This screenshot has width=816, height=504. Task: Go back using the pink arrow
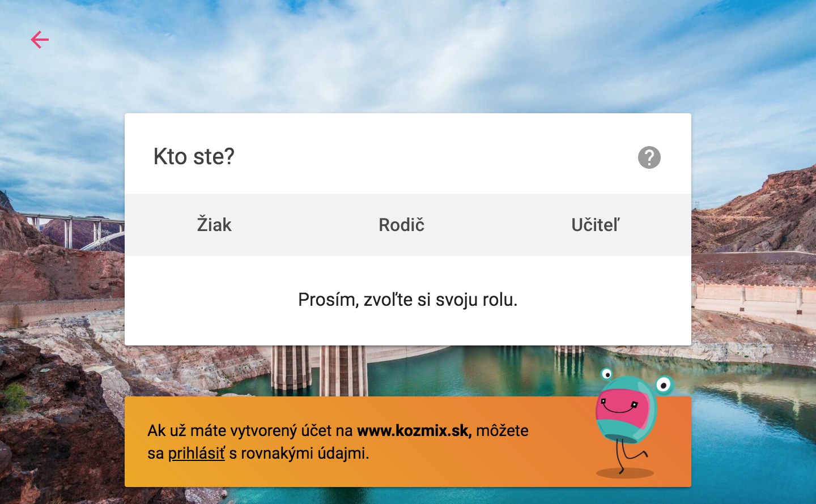40,40
